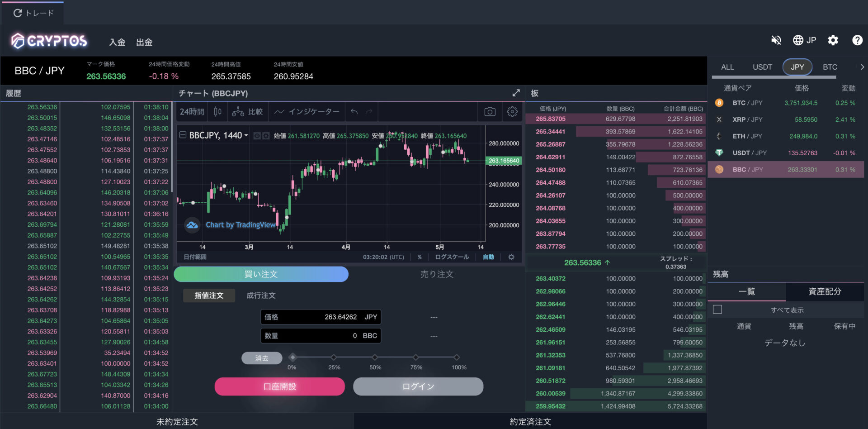Take a chart snapshot with the camera icon

point(490,112)
